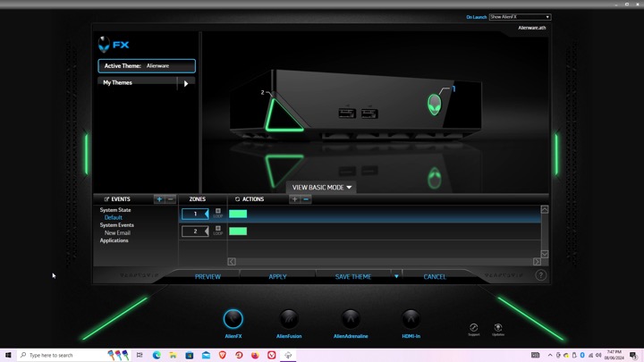Click zone 1 green color swatch
This screenshot has height=362, width=644.
pos(238,214)
